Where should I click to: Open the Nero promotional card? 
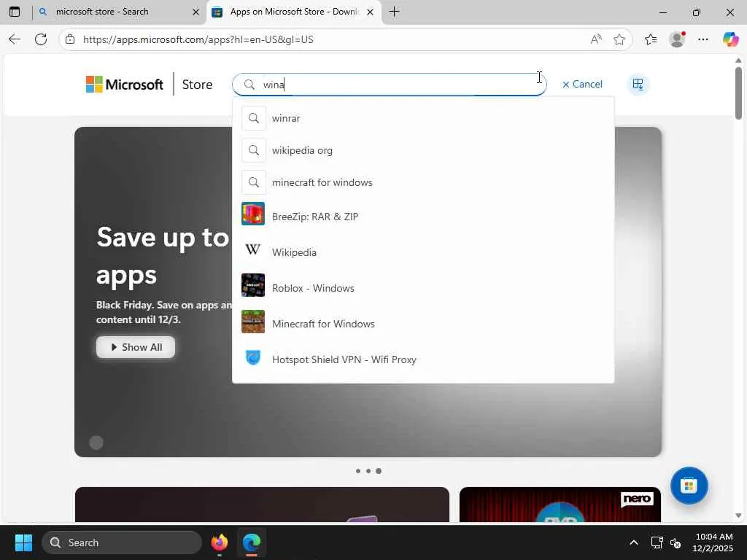(x=560, y=505)
